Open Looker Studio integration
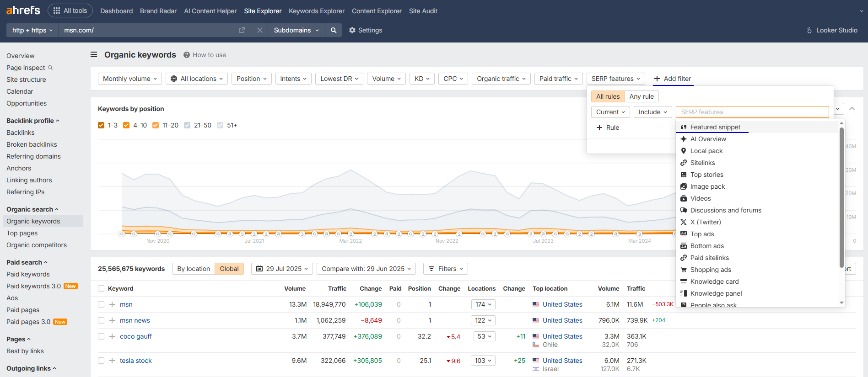 click(832, 30)
